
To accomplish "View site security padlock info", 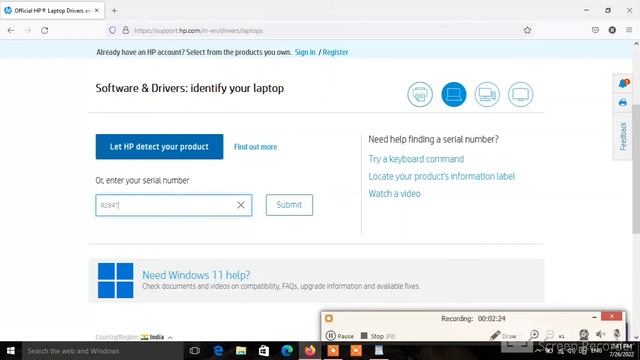I will (126, 30).
